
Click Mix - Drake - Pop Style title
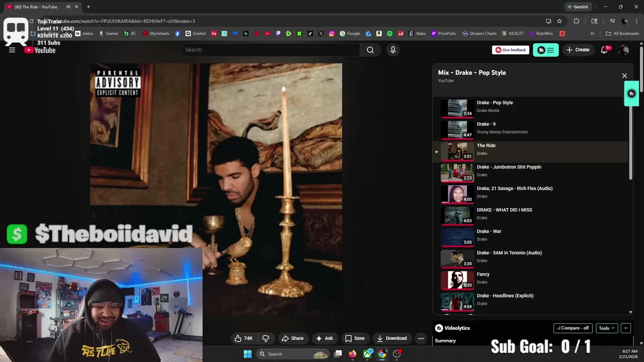click(x=472, y=72)
